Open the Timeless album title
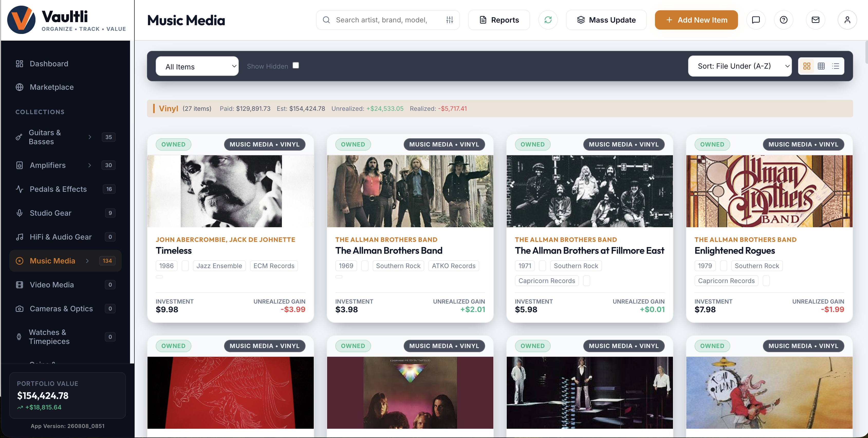The width and height of the screenshot is (868, 438). tap(173, 251)
